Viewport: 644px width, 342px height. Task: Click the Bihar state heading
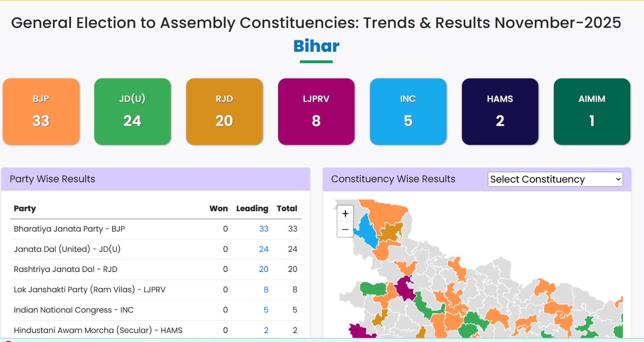(x=316, y=46)
